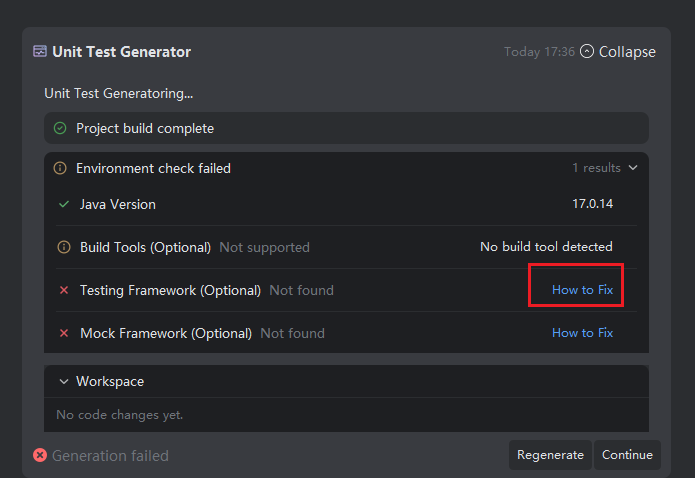This screenshot has width=695, height=478.
Task: Click the Environment check failed warning icon
Action: tap(60, 168)
